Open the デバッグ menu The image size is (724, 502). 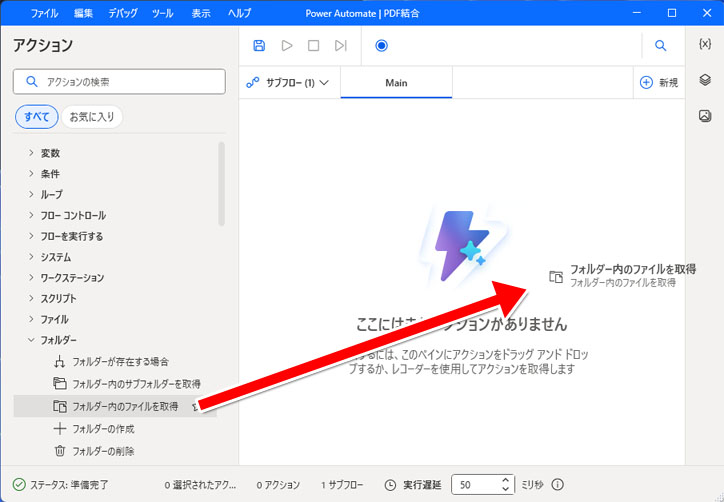point(123,13)
